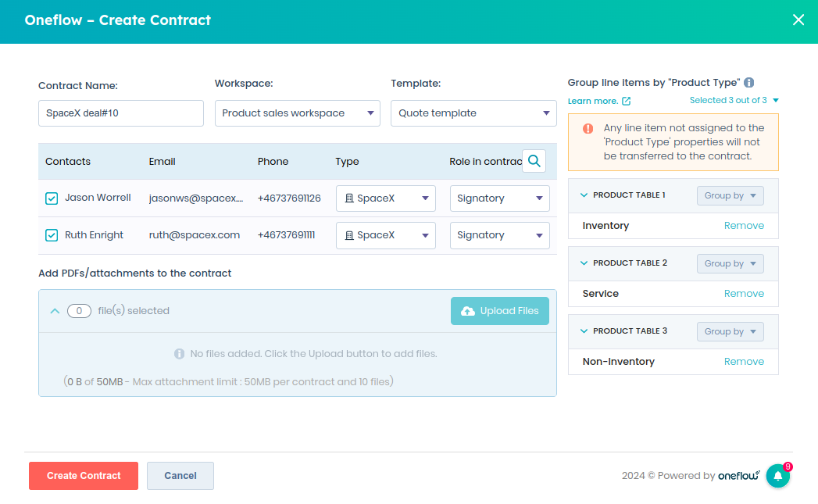Close the Create Contract dialog
The width and height of the screenshot is (818, 504).
798,20
